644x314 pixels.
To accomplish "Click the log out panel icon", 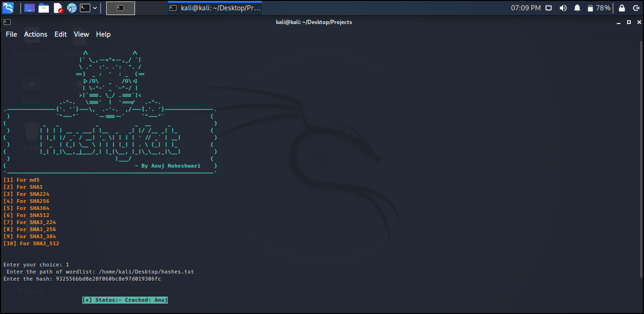I will [636, 8].
